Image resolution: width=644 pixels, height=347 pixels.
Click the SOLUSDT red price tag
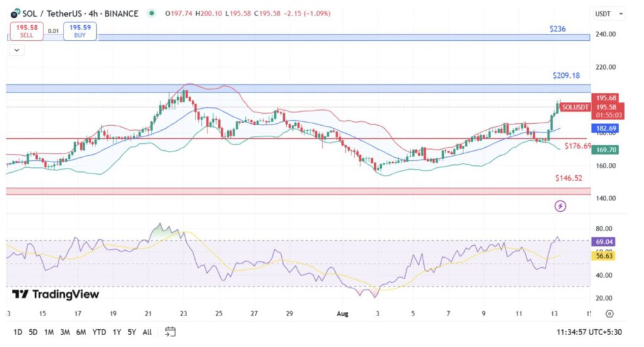(575, 107)
